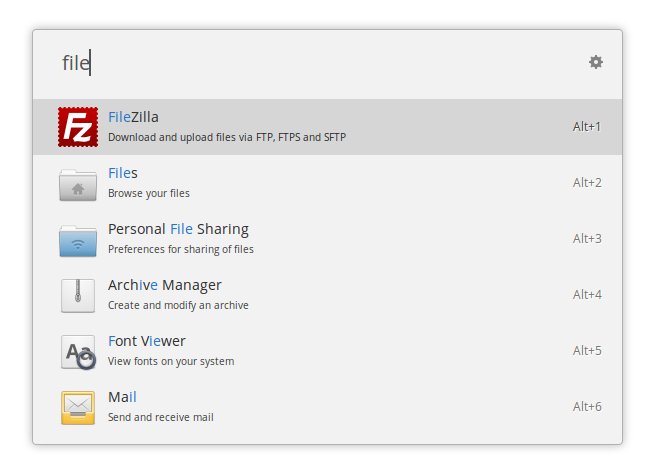Choose the Personal File Sharing title

(x=178, y=229)
